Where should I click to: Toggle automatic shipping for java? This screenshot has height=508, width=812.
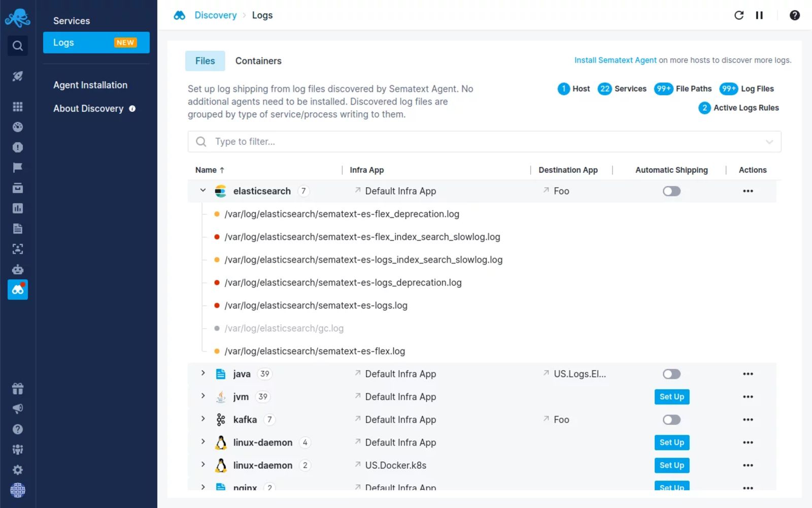tap(671, 374)
